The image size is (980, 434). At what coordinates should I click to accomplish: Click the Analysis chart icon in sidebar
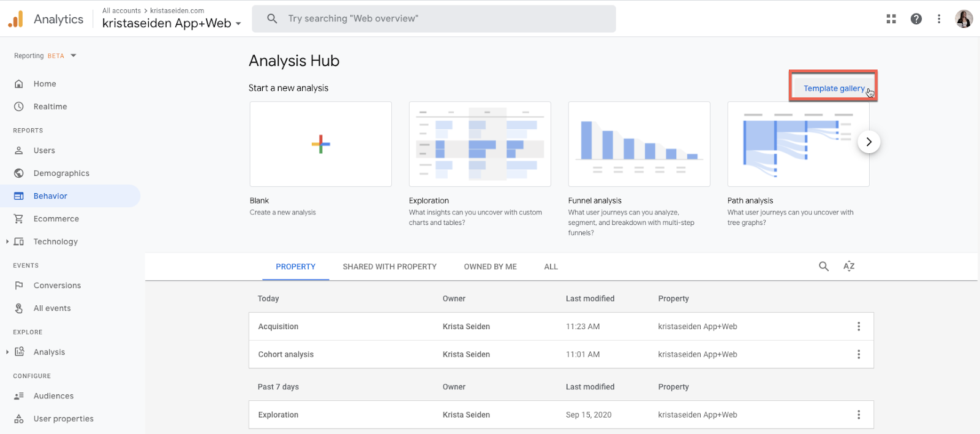pos(19,352)
